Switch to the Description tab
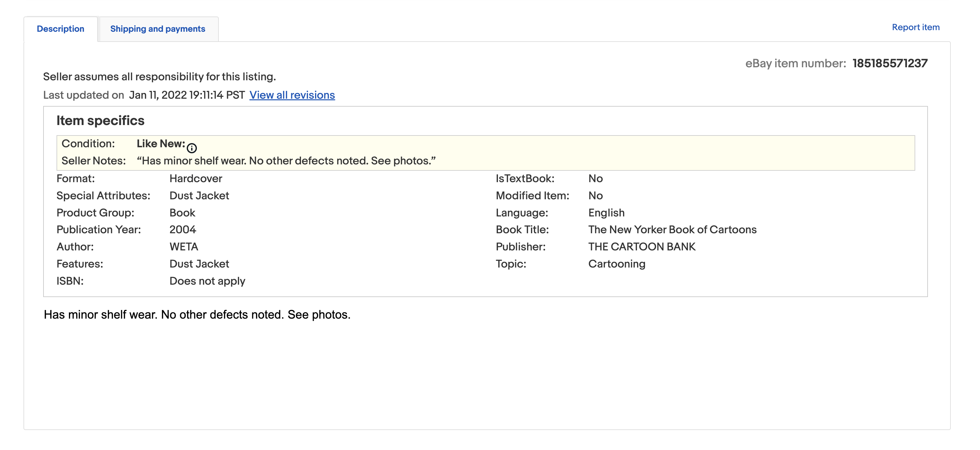The width and height of the screenshot is (980, 450). (x=60, y=29)
